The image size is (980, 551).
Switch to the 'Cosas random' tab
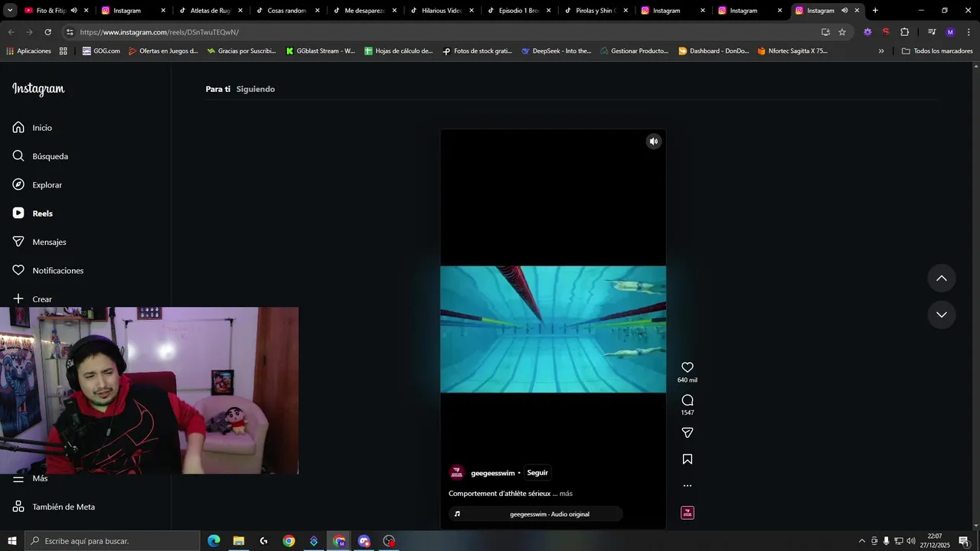pos(288,11)
